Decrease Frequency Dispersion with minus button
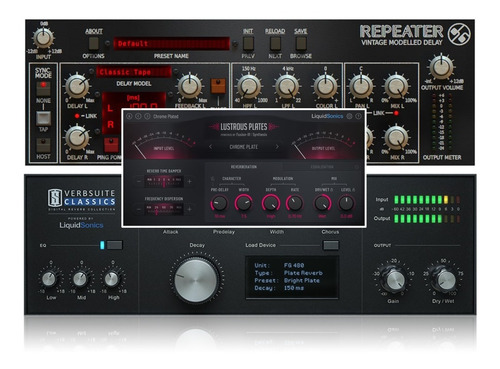 139,209
